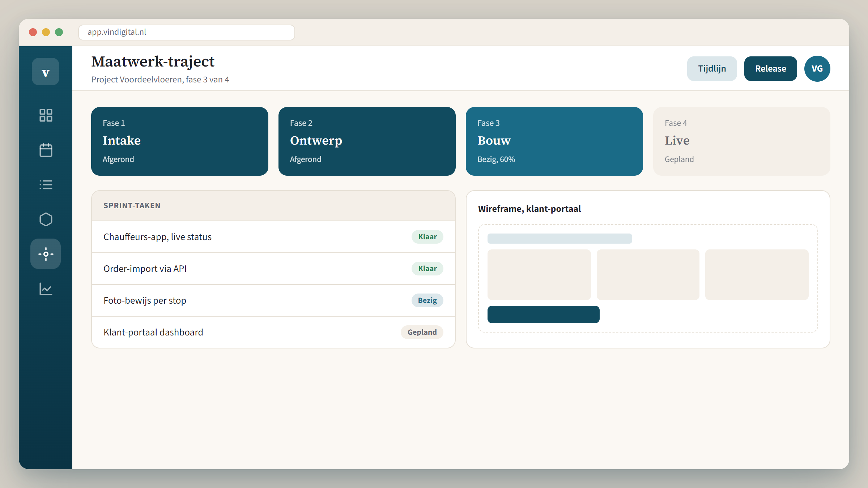Open the calendar icon in sidebar
This screenshot has width=868, height=488.
point(46,150)
